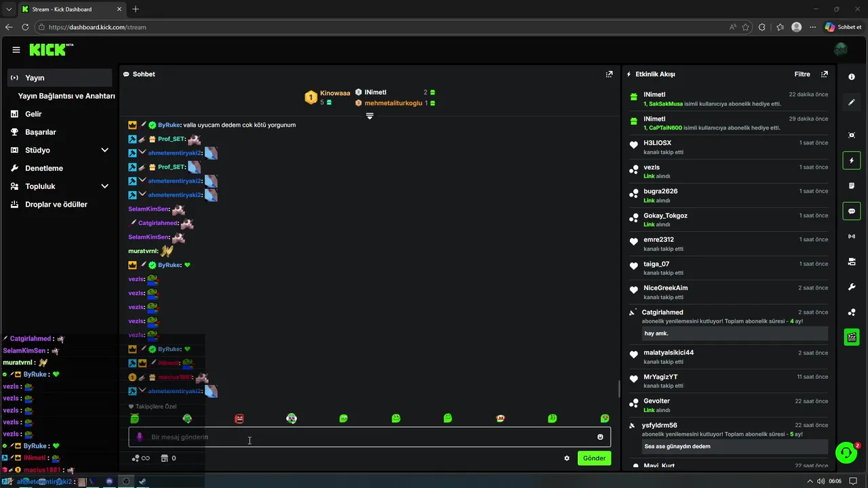Click the stream preview icon in right sidebar
Screen dimensions: 868x488
pos(852,135)
